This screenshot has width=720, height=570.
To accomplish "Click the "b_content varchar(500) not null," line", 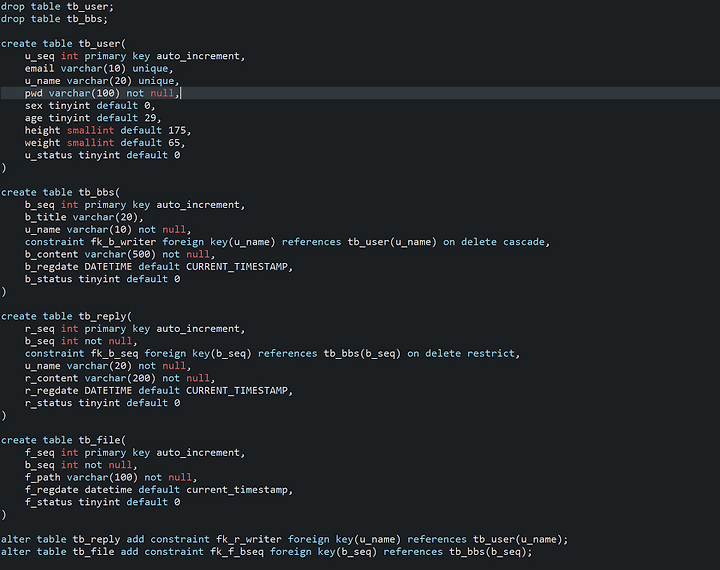I will pyautogui.click(x=120, y=255).
